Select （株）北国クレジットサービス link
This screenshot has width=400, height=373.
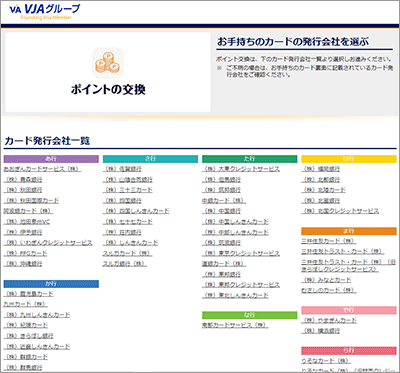340,211
